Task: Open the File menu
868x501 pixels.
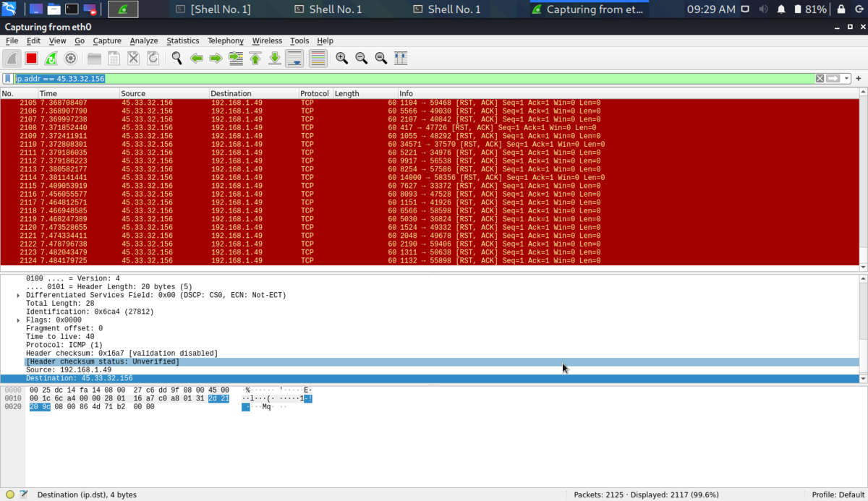Action: (x=12, y=41)
